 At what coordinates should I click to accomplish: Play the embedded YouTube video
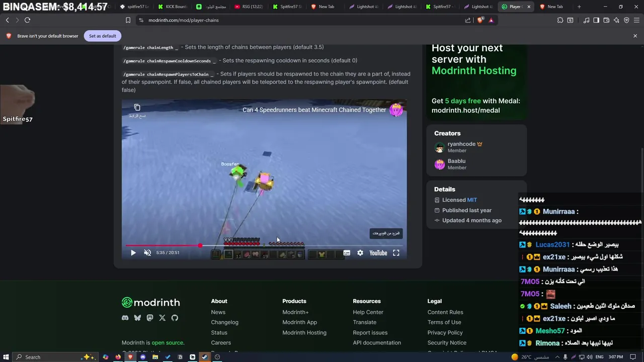pos(133,253)
